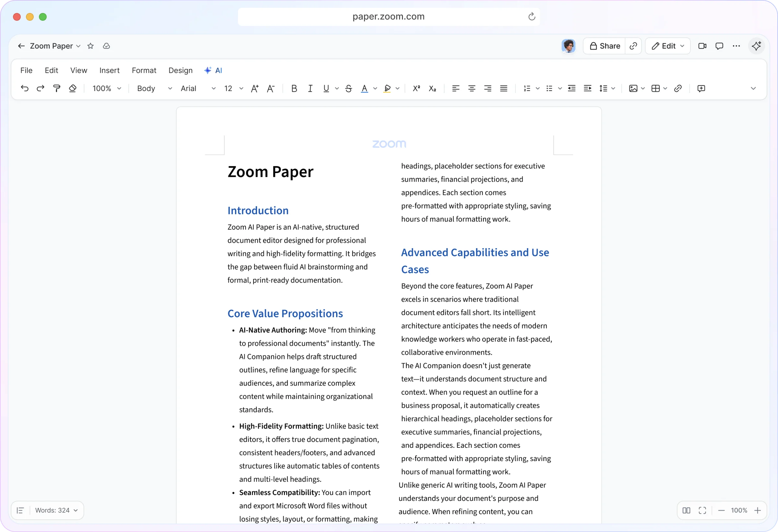Open the more options ellipsis menu
This screenshot has height=532, width=778.
click(x=736, y=46)
